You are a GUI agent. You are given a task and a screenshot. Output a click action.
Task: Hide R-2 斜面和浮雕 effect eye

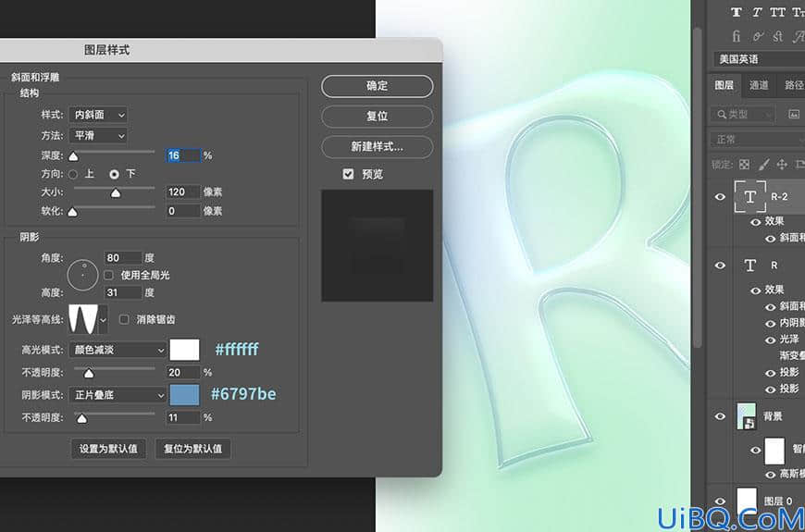pyautogui.click(x=770, y=239)
